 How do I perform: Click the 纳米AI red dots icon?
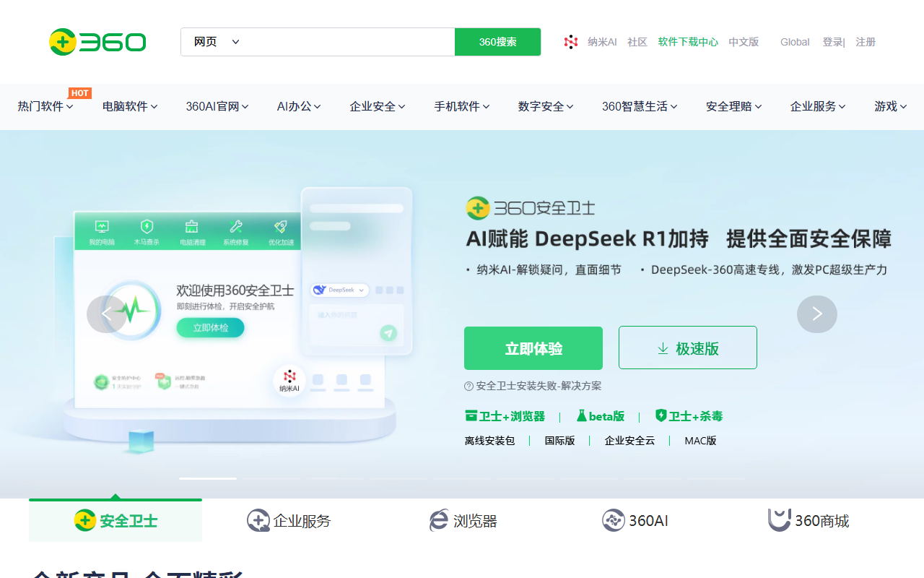point(571,42)
